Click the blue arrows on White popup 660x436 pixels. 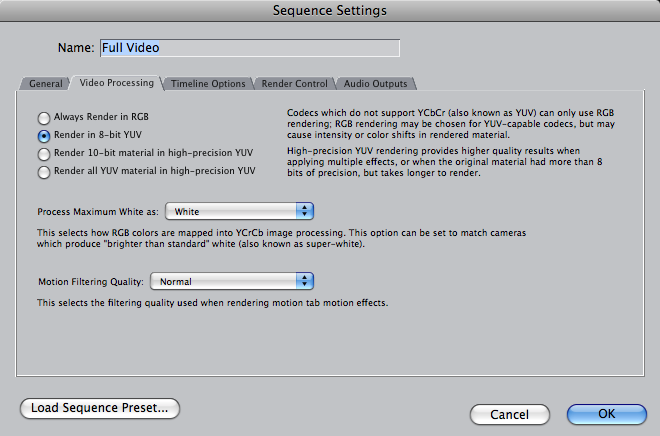305,211
